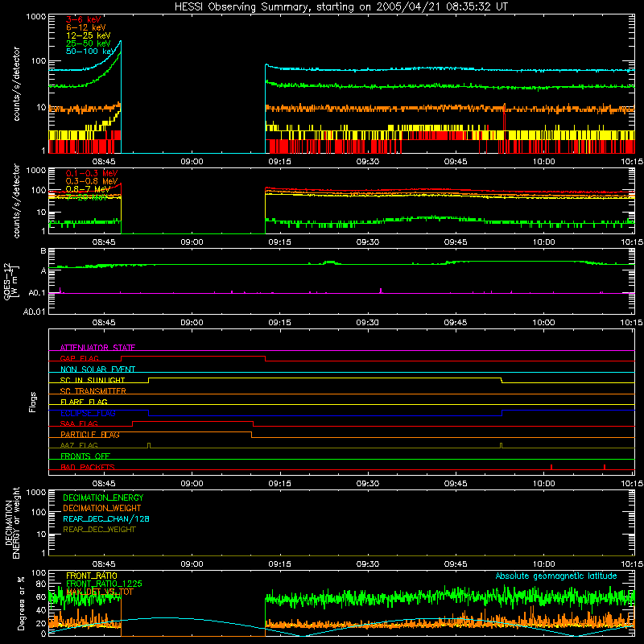Click the green 25-50 keV legend label

(x=89, y=43)
